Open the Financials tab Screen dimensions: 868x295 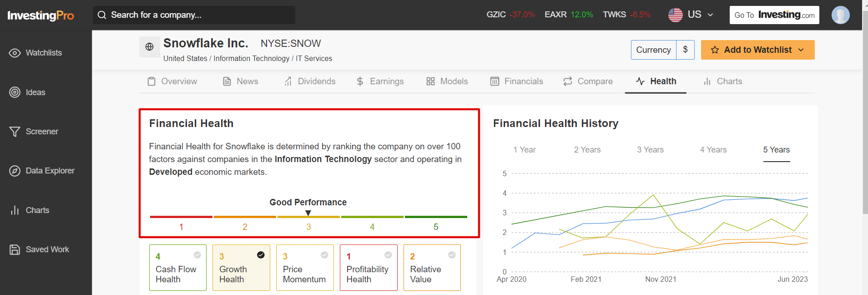[x=516, y=81]
